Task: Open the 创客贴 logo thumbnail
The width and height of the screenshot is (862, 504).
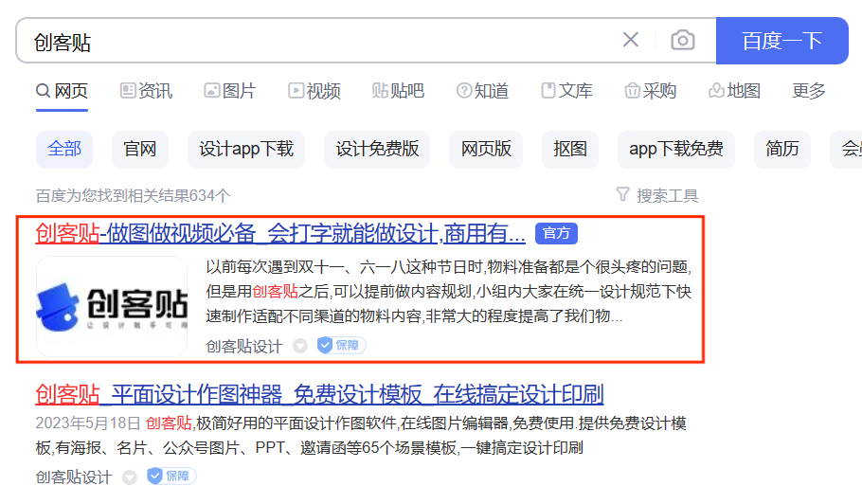Action: click(112, 306)
